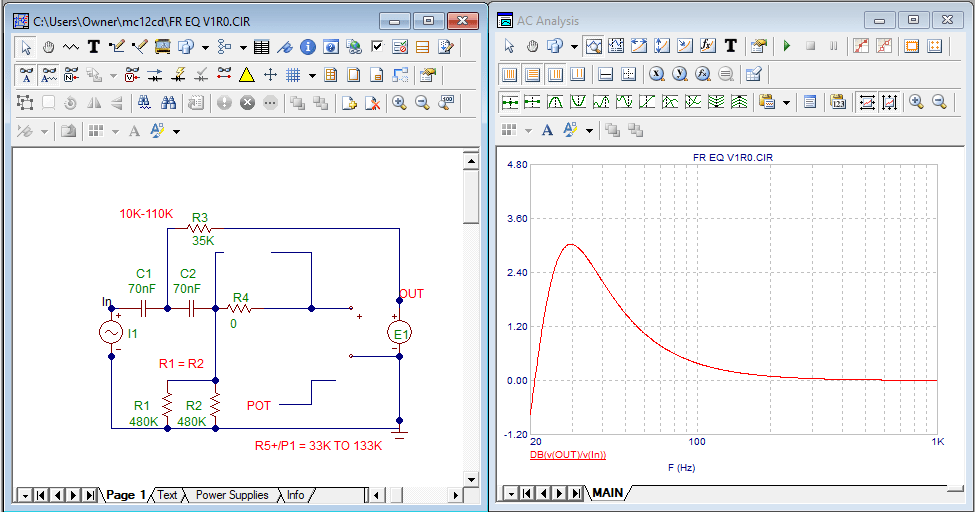Select the Bus mode icon

pyautogui.click(x=162, y=47)
